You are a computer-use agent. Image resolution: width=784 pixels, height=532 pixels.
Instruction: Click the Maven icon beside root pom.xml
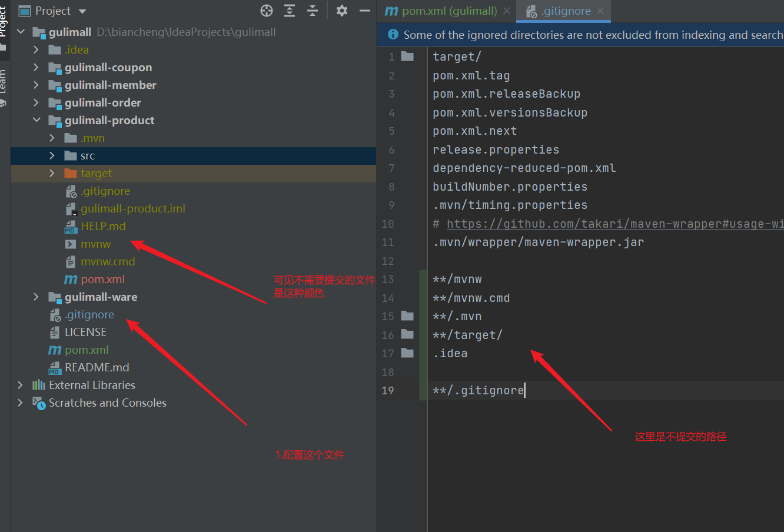(55, 350)
